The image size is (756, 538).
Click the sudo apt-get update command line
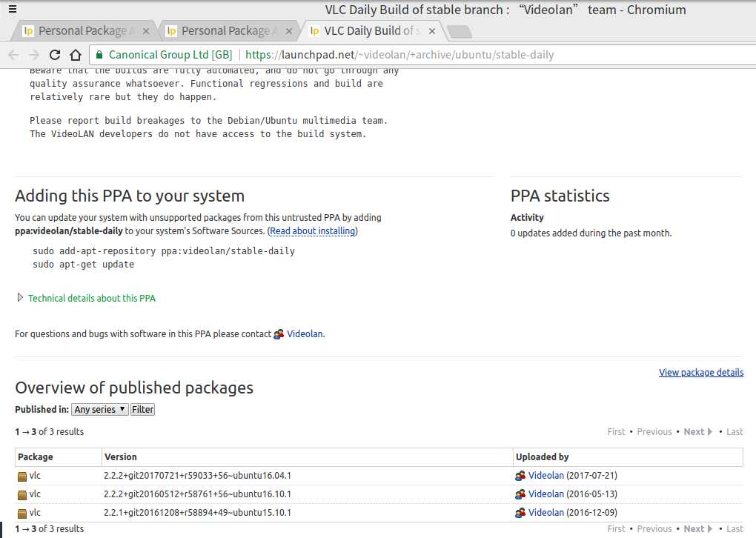coord(84,265)
